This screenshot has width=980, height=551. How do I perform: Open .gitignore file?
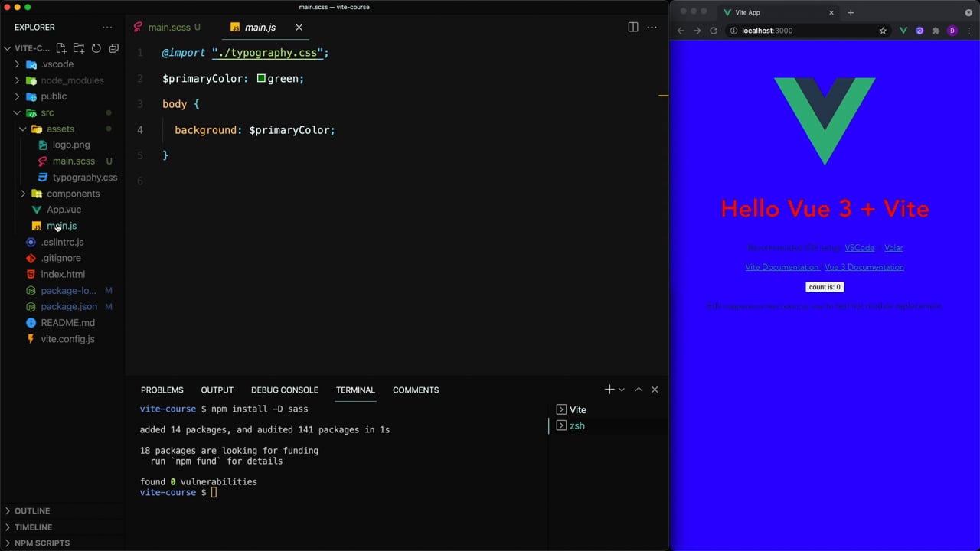(x=60, y=258)
